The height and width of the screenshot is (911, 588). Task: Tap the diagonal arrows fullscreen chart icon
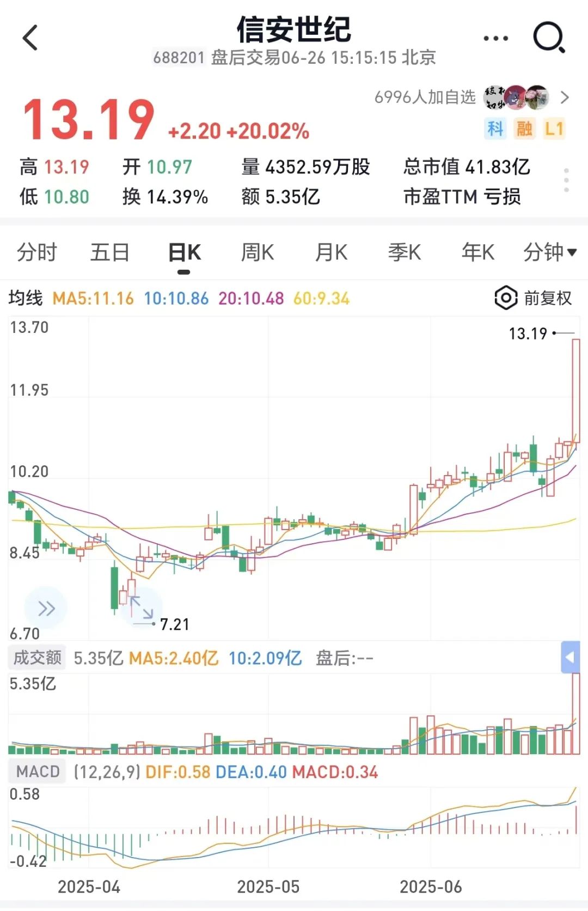click(x=142, y=607)
